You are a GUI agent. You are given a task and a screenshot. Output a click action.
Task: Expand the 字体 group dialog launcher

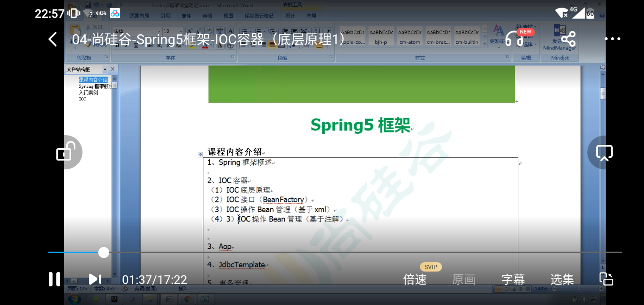(233, 57)
